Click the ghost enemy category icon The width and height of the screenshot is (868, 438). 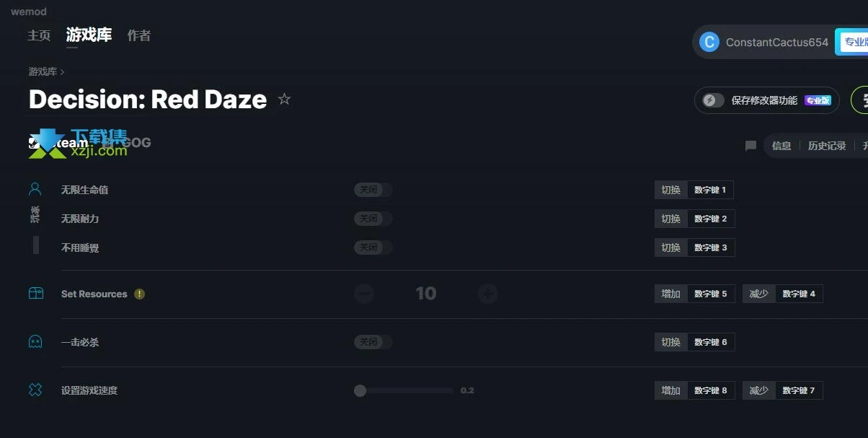(35, 342)
